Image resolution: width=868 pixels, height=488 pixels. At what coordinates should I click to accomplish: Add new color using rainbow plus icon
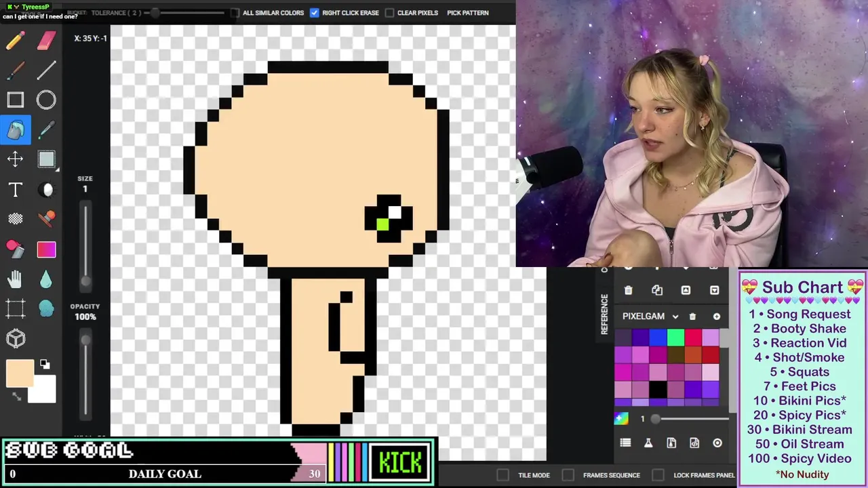(621, 418)
